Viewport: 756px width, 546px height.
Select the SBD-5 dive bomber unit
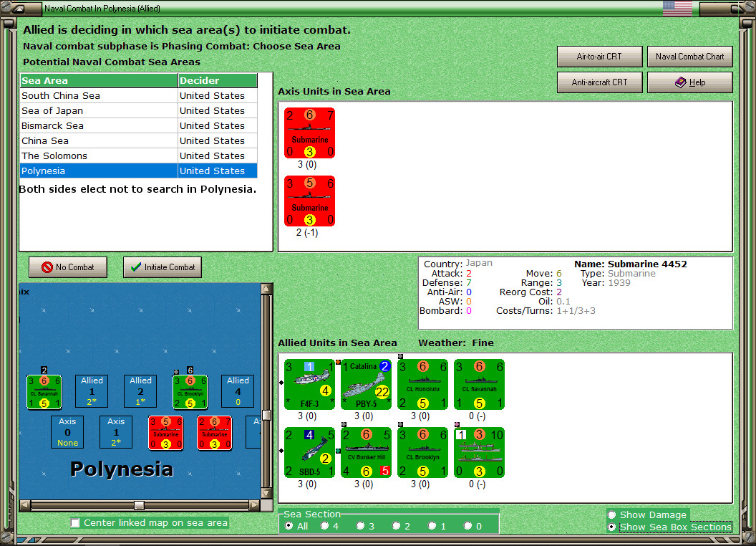tap(309, 452)
